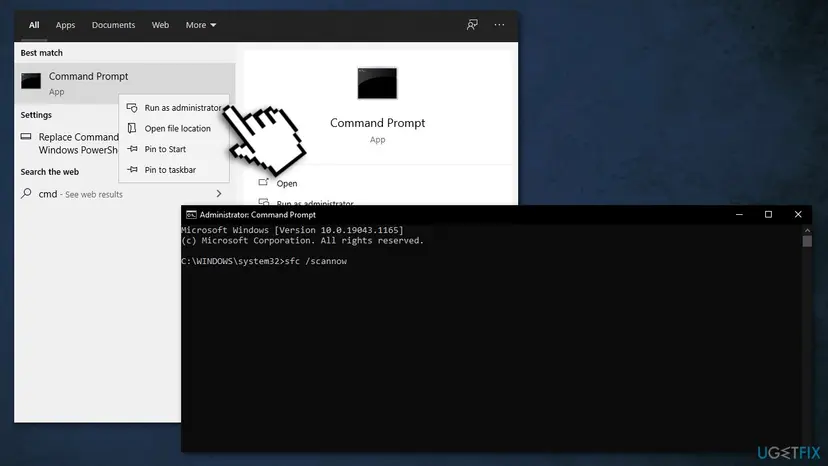
Task: Click the pin icon beside Pin to Start
Action: point(133,149)
